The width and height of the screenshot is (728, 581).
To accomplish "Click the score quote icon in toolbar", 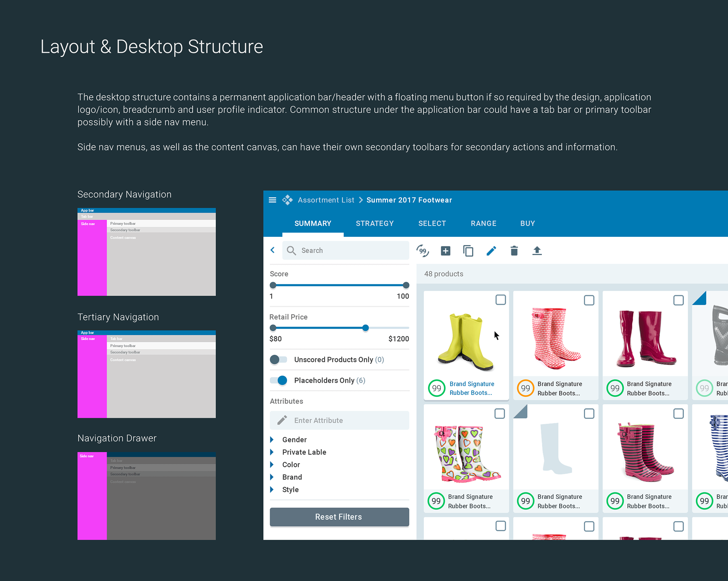I will pos(422,251).
